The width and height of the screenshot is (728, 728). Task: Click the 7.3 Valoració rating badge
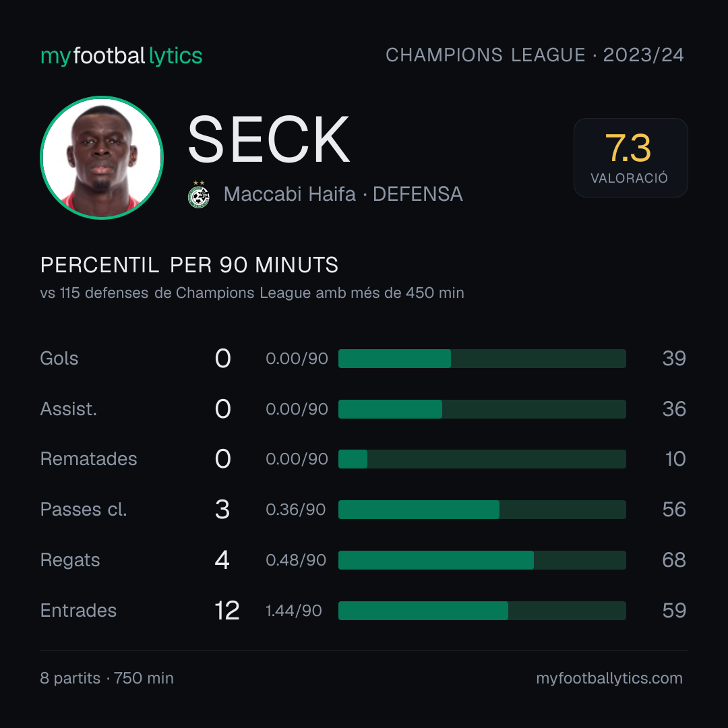[630, 157]
